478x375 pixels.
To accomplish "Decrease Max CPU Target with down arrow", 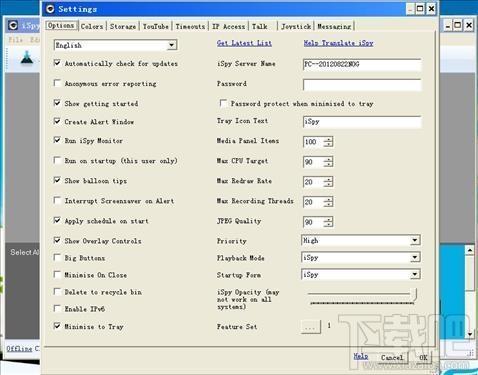I will pyautogui.click(x=328, y=164).
